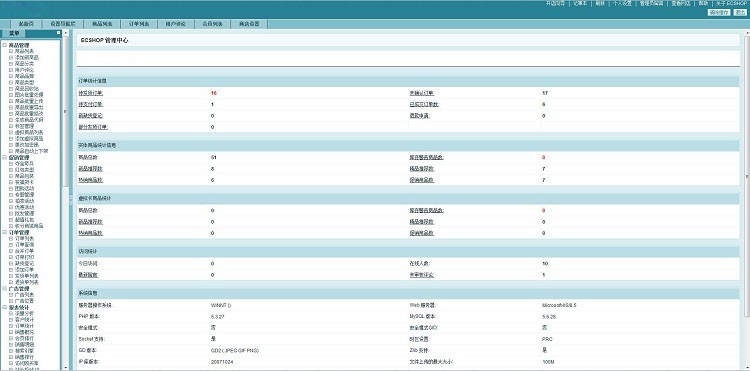Open 添加订单 in the sidebar
This screenshot has height=371, width=750.
pyautogui.click(x=24, y=269)
